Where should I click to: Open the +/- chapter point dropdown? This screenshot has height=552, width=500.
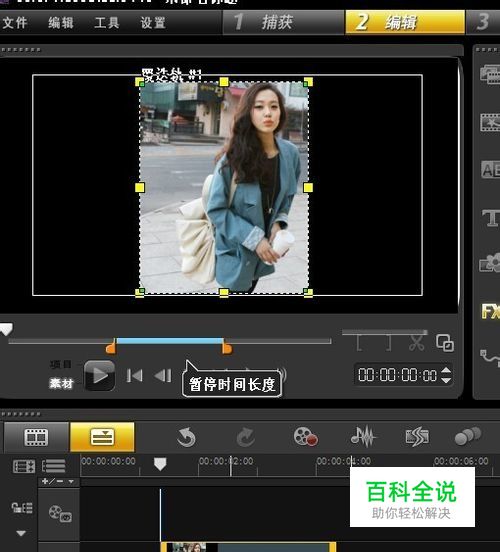click(x=58, y=481)
